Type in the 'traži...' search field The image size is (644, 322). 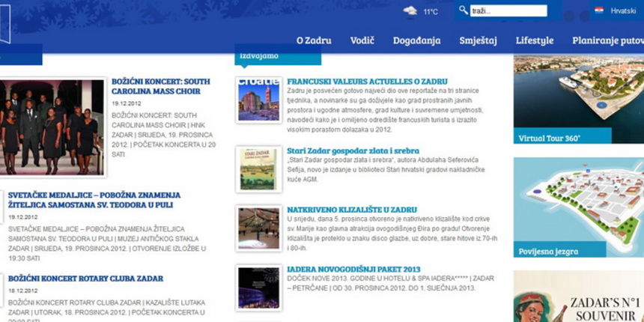tap(509, 11)
